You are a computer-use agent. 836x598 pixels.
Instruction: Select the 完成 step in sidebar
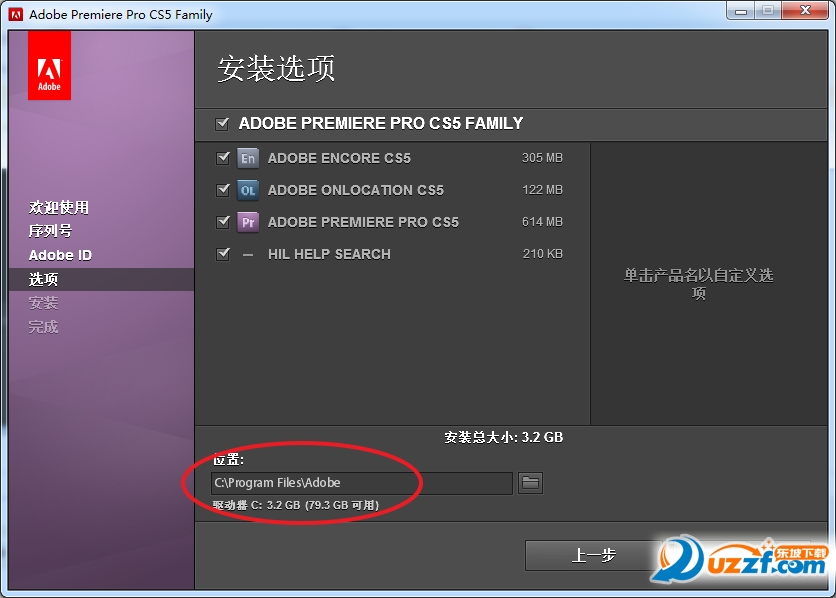[x=43, y=326]
